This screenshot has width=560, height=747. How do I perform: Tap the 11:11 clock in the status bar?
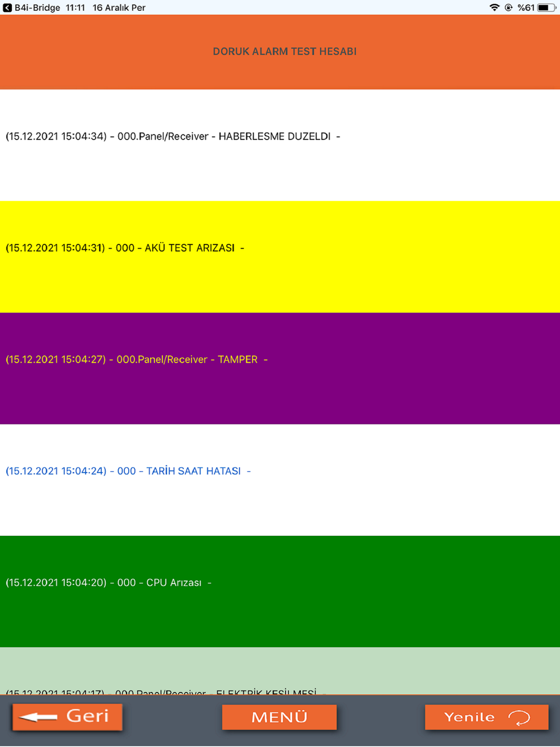coord(75,7)
